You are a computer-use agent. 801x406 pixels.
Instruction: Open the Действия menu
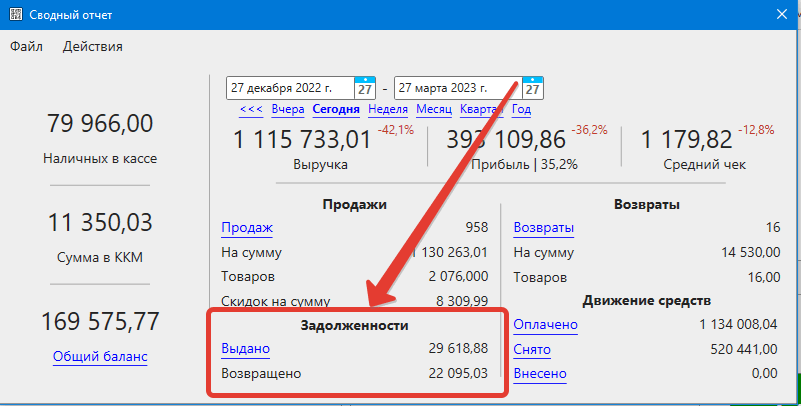(92, 46)
